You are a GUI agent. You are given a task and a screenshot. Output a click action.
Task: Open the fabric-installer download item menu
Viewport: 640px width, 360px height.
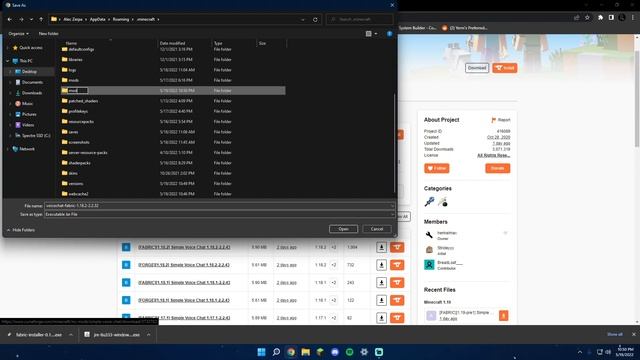(x=71, y=335)
